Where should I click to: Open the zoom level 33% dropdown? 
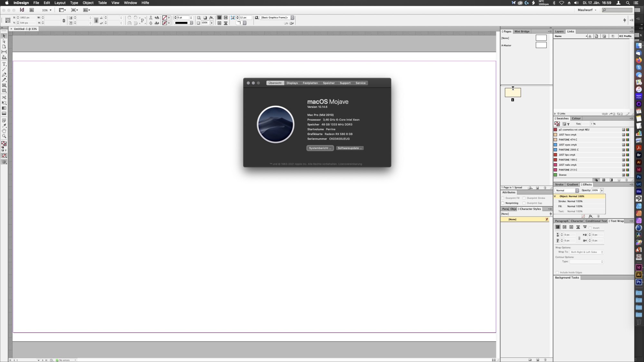[x=51, y=10]
